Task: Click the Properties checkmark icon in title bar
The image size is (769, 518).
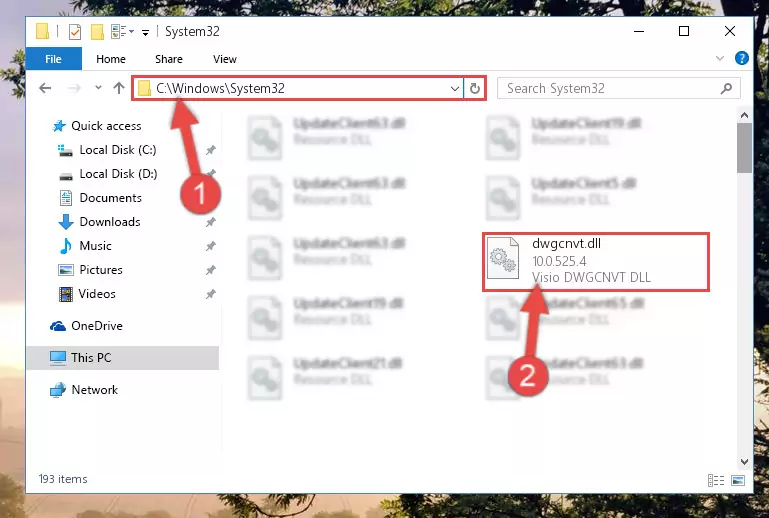Action: (75, 32)
